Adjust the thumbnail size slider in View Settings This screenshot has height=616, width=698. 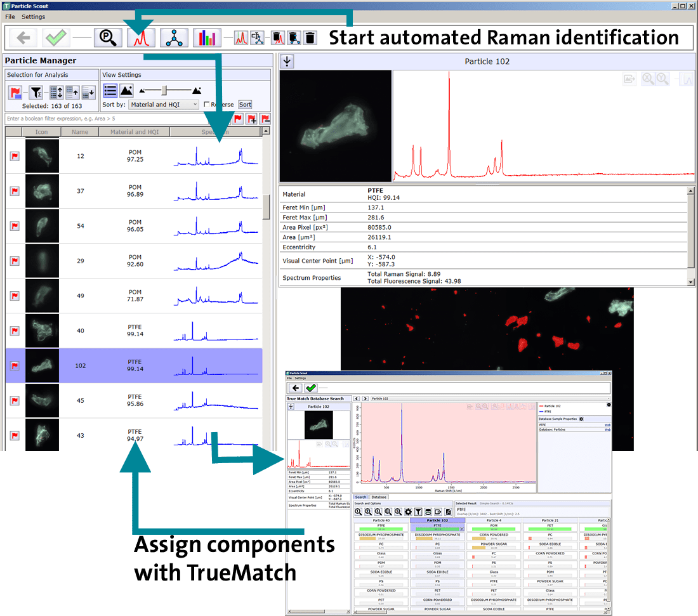[165, 91]
